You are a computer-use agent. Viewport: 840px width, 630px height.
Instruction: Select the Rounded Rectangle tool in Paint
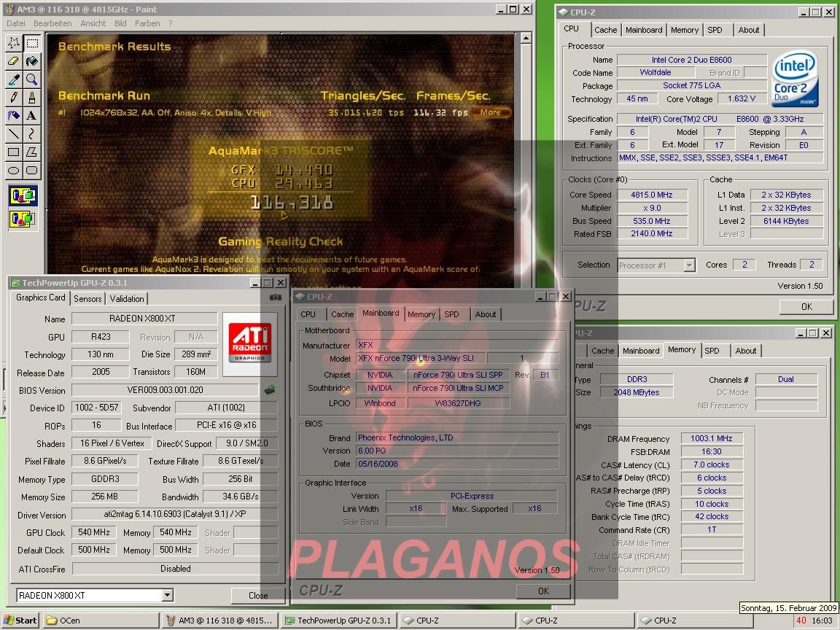point(32,171)
